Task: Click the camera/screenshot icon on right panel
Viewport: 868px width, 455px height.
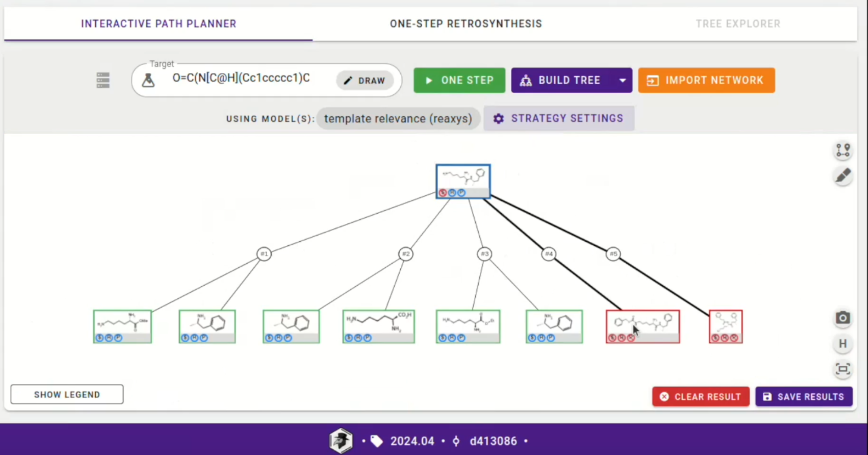Action: [842, 318]
